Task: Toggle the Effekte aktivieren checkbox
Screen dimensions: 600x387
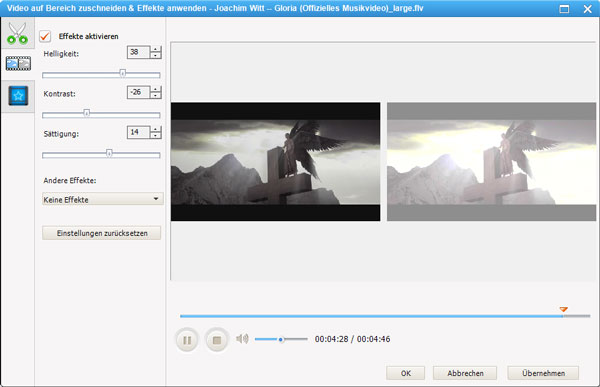Action: pyautogui.click(x=45, y=36)
